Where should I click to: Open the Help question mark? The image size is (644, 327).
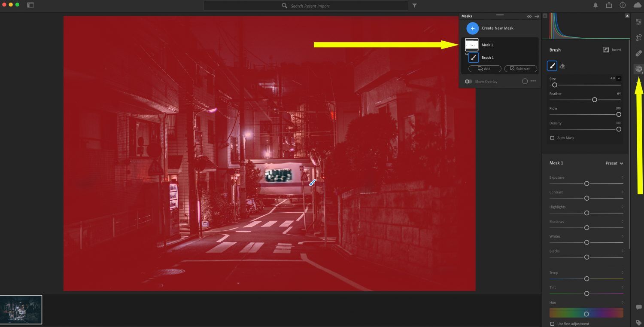pos(623,5)
